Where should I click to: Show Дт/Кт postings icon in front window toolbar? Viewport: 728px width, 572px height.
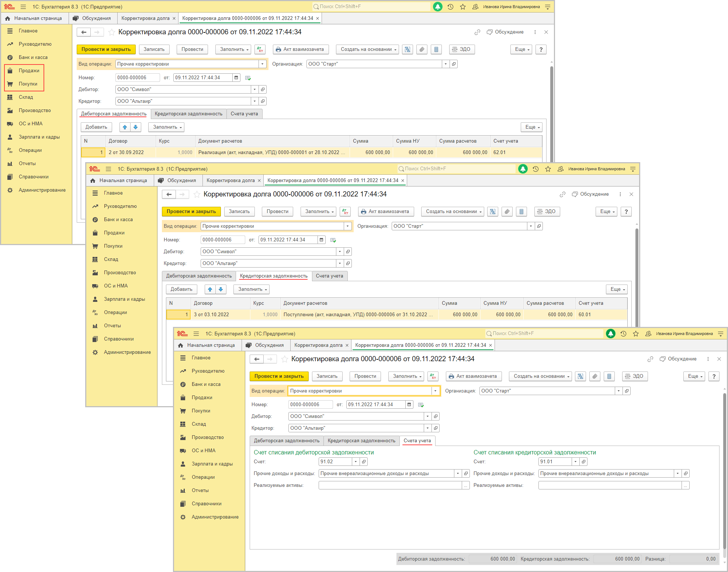coord(433,376)
